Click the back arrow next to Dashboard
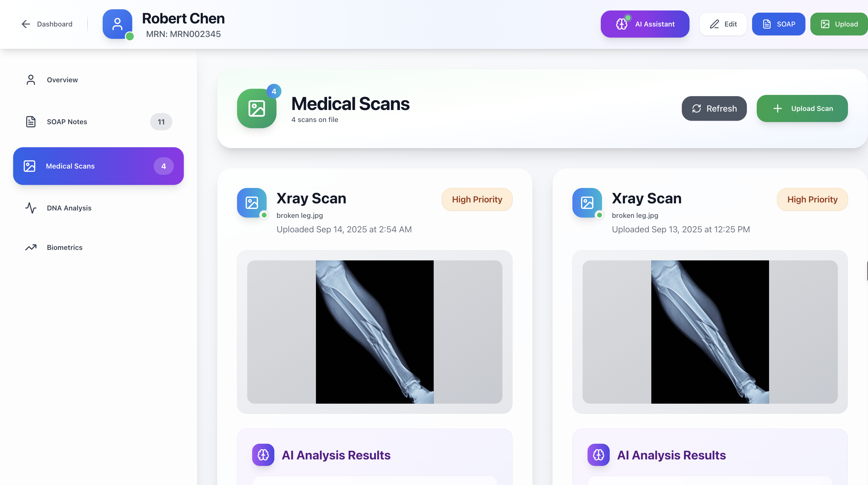Image resolution: width=868 pixels, height=485 pixels. [x=26, y=24]
